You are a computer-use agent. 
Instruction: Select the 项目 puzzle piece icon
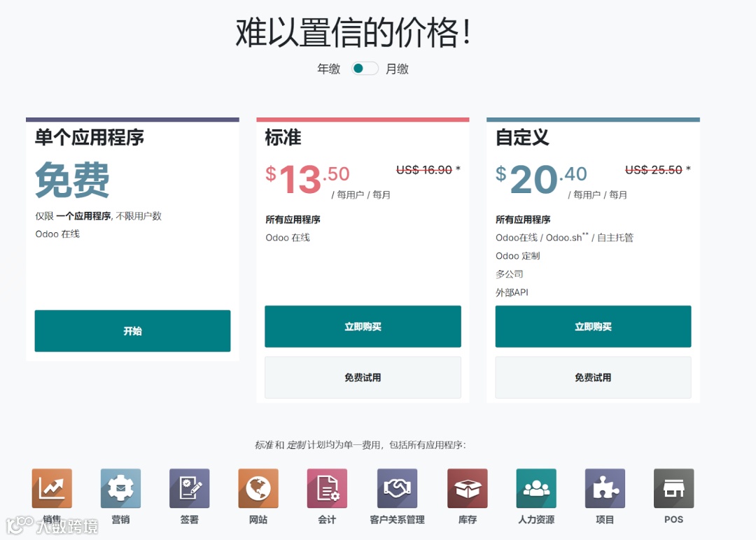pos(605,488)
